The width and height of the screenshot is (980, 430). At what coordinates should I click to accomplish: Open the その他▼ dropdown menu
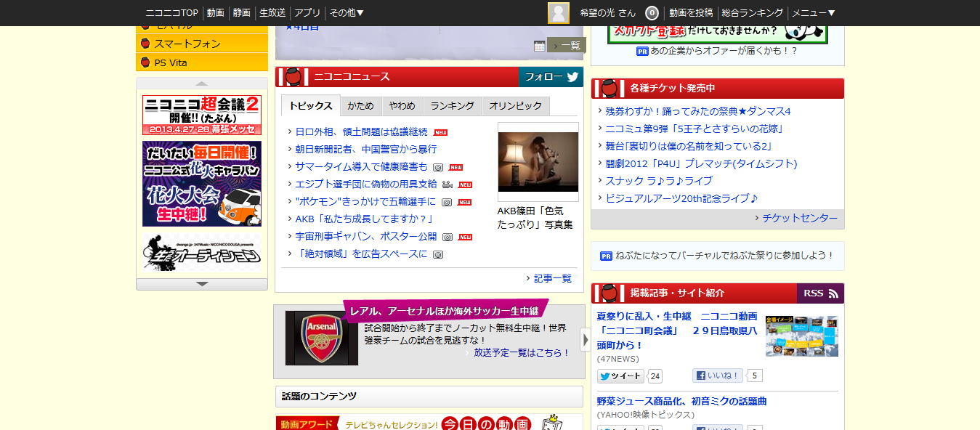[347, 13]
